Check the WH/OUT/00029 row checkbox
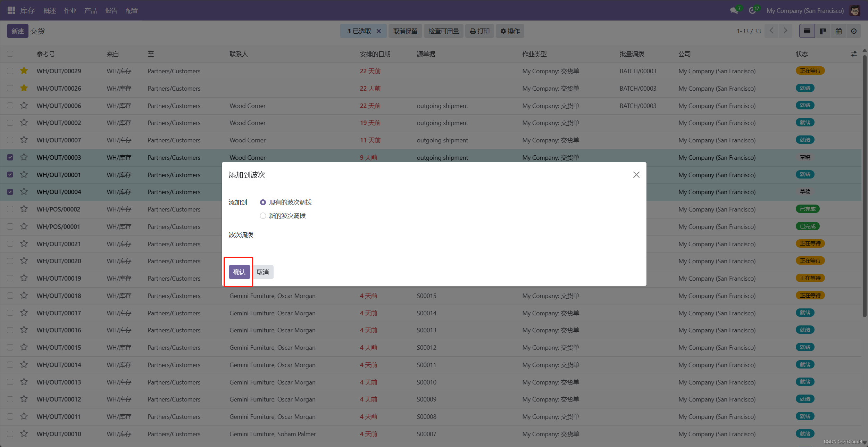The width and height of the screenshot is (868, 447). pyautogui.click(x=10, y=71)
